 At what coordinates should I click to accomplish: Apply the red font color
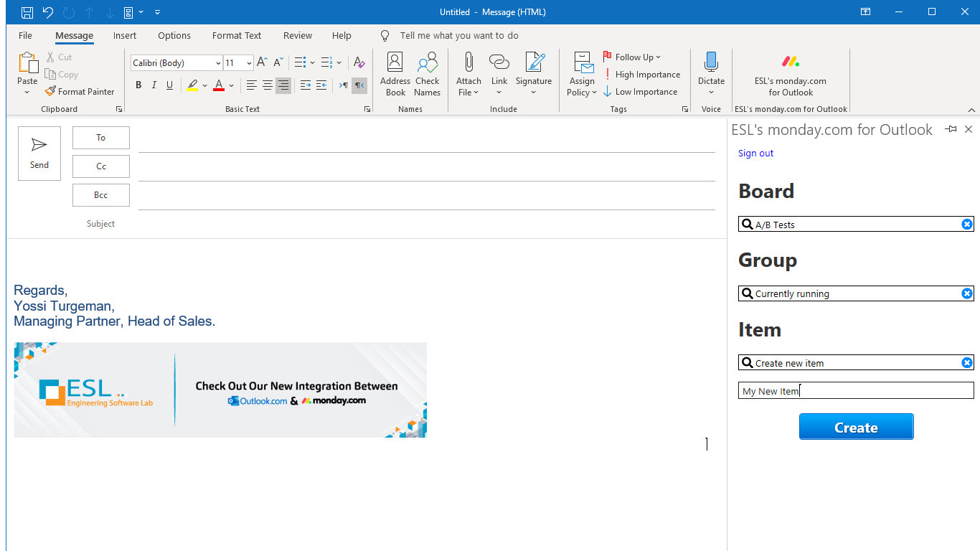pyautogui.click(x=219, y=85)
